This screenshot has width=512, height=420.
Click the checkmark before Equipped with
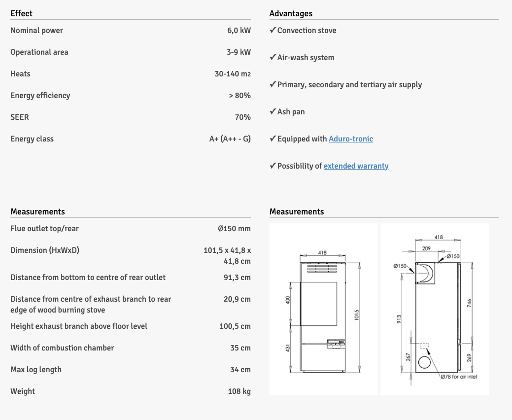point(273,139)
